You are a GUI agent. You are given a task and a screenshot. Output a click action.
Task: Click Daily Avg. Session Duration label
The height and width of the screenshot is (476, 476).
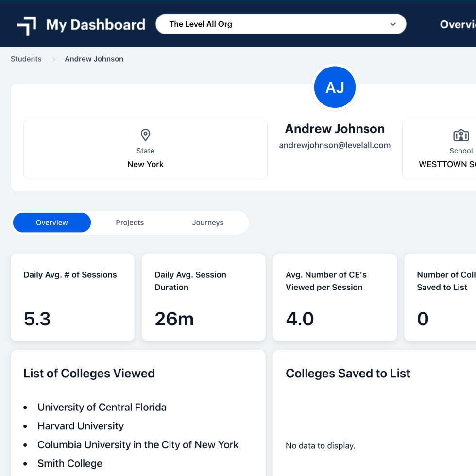click(190, 281)
